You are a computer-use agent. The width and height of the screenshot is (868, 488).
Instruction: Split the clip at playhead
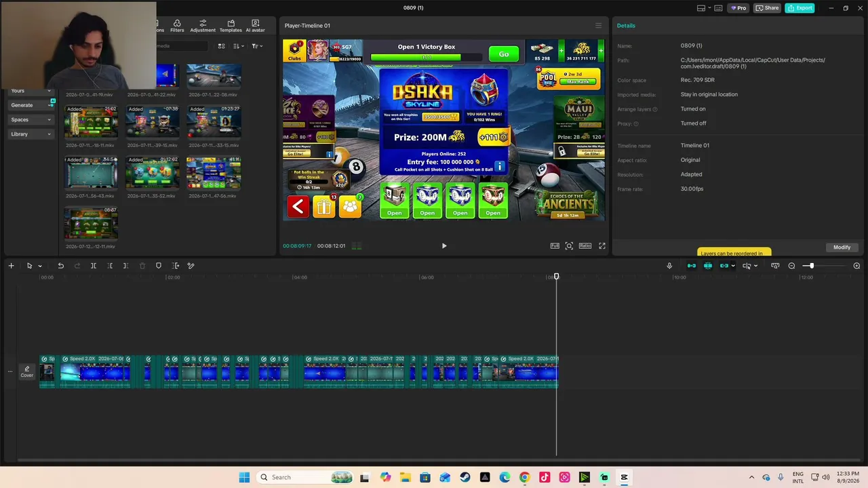coord(94,266)
